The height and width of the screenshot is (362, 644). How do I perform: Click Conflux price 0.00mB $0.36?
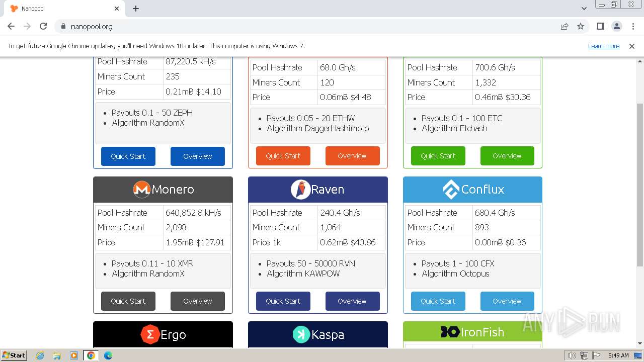tap(501, 242)
